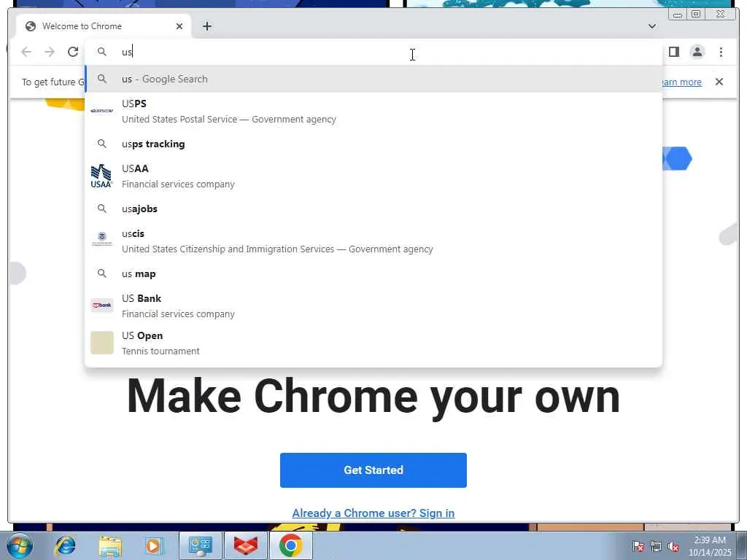The height and width of the screenshot is (560, 747).
Task: Open 'Already a Chrome user? Sign in' link
Action: tap(373, 513)
